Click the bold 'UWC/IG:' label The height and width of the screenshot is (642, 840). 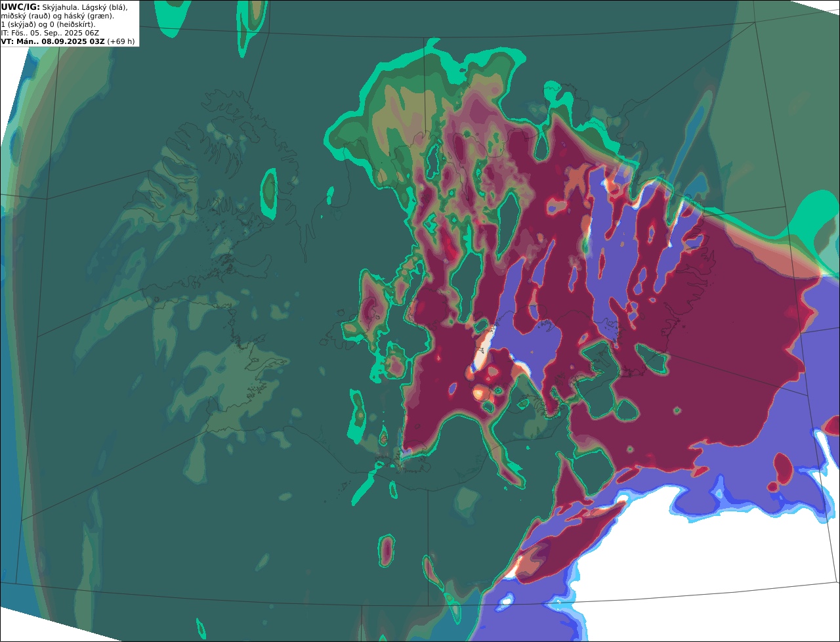(x=20, y=7)
